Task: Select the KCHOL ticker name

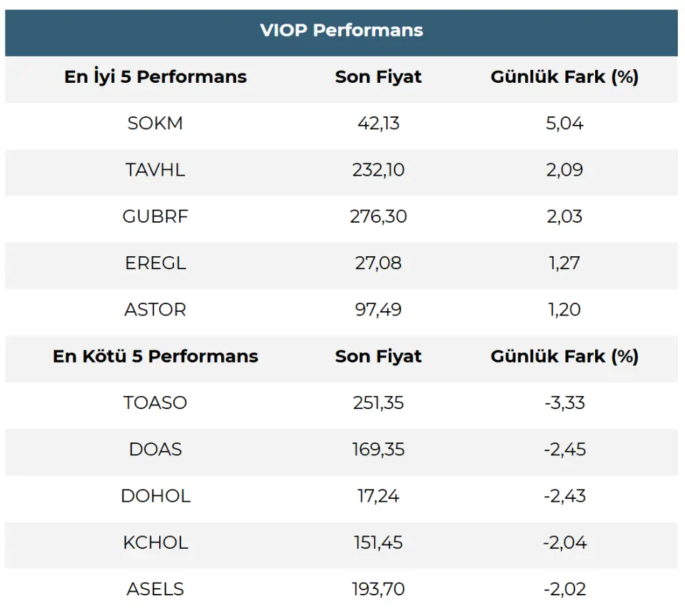Action: tap(156, 542)
